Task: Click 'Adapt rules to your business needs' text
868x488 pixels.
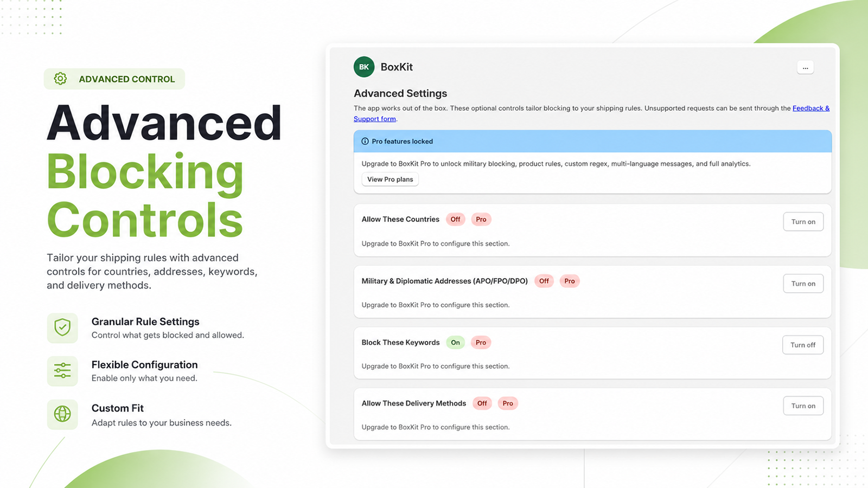Action: [x=162, y=423]
